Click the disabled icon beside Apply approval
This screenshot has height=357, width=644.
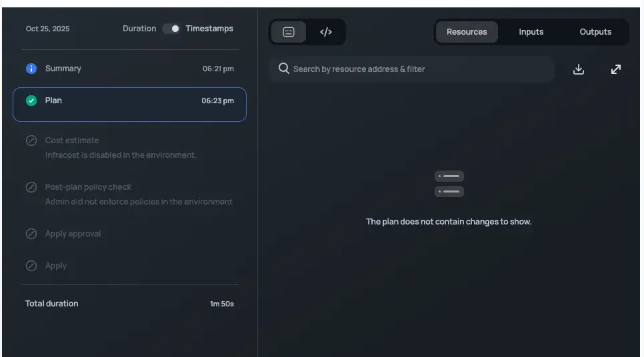31,234
